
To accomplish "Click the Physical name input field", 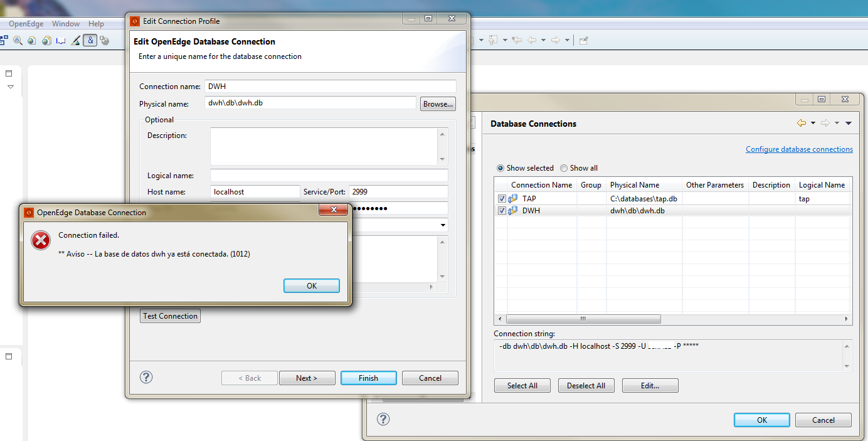I will (x=310, y=103).
